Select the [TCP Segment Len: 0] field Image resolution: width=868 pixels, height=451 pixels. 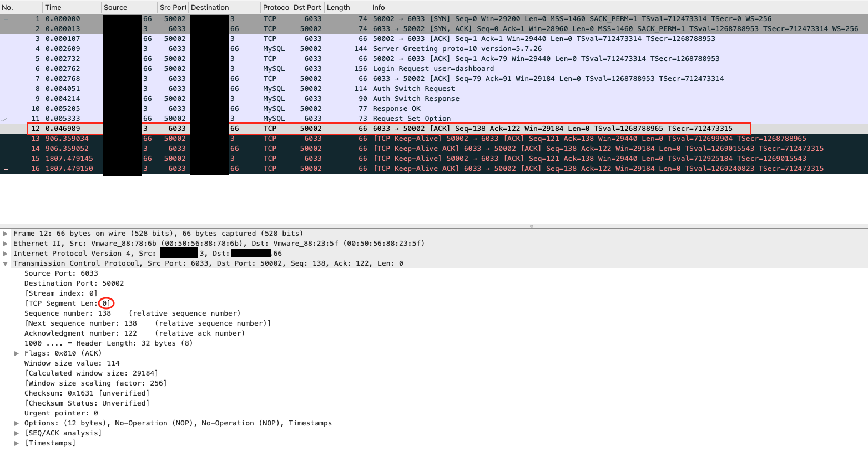[68, 303]
